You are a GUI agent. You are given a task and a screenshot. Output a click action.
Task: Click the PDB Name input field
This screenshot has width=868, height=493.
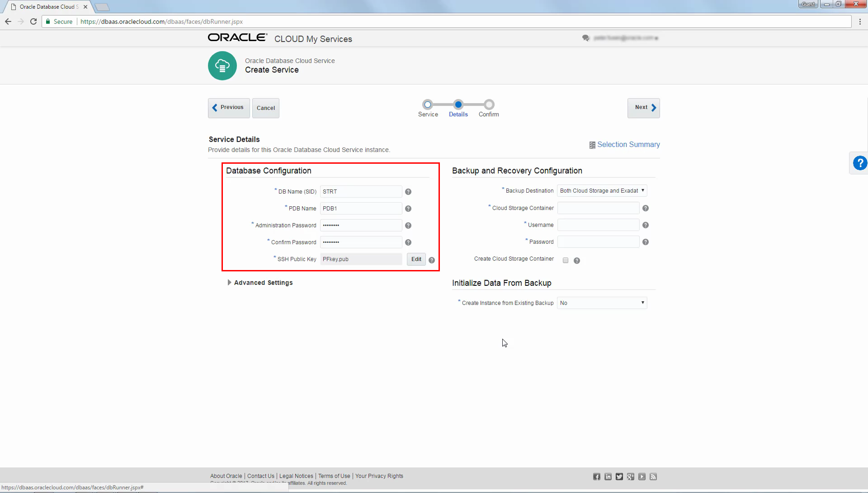point(361,209)
